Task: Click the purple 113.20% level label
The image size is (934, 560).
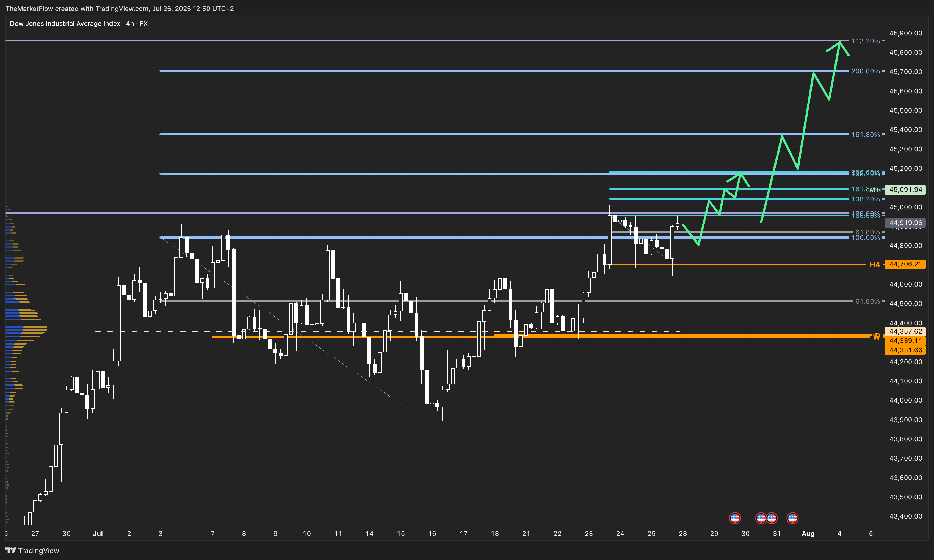Action: [865, 41]
